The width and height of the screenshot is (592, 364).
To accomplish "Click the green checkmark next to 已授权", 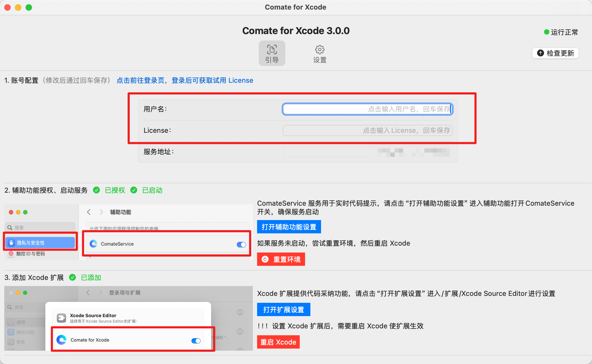I will coord(96,190).
